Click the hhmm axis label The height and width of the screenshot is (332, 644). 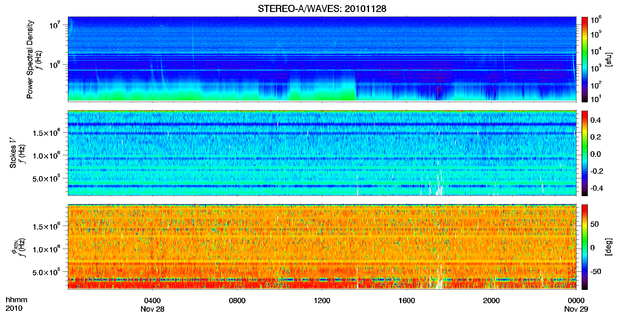pos(17,300)
